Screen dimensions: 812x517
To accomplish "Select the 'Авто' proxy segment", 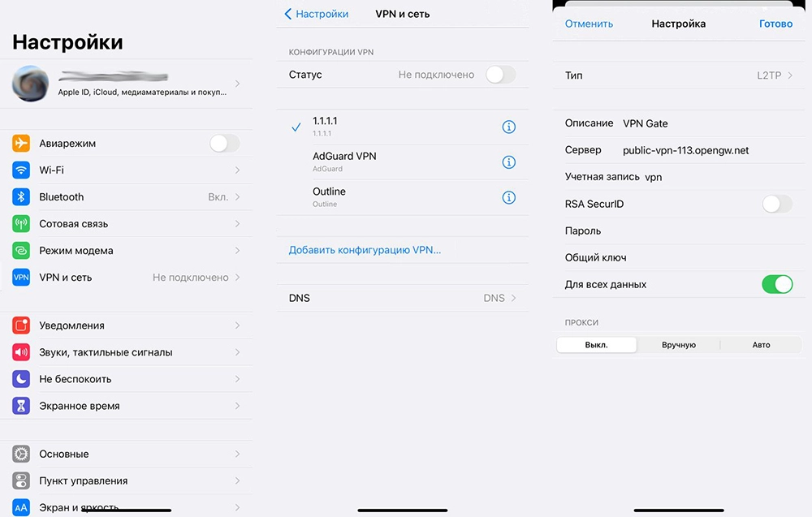I will (761, 345).
